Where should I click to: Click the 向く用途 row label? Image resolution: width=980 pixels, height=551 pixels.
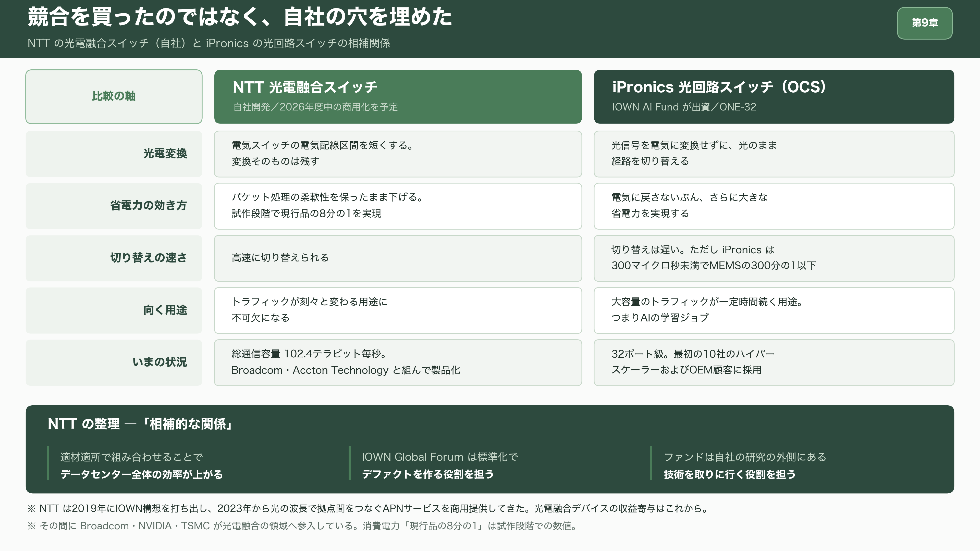(x=114, y=310)
